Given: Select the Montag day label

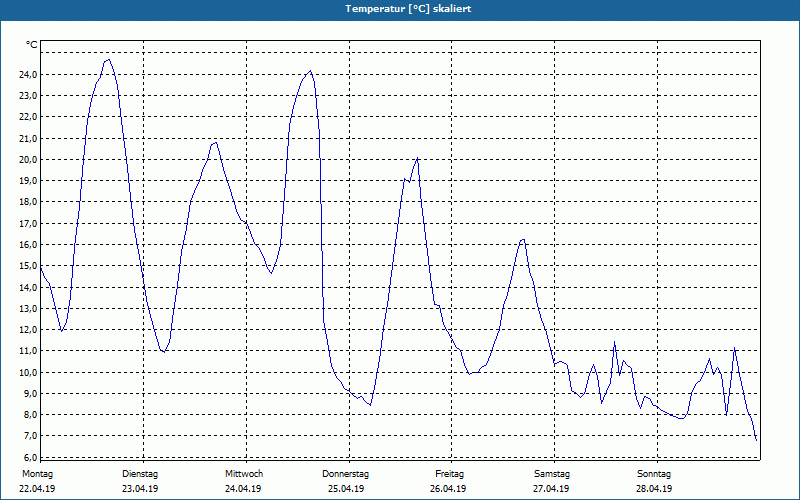Looking at the screenshot, I should (x=37, y=474).
